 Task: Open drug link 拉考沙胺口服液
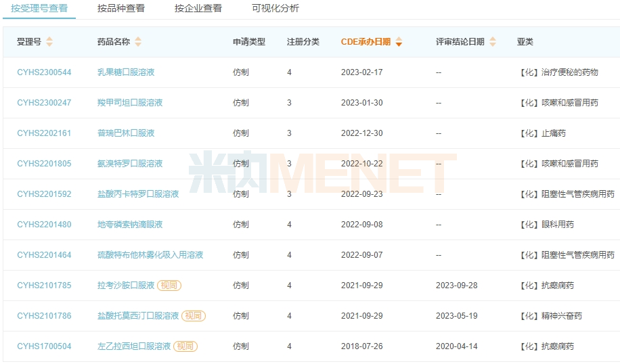pyautogui.click(x=126, y=286)
